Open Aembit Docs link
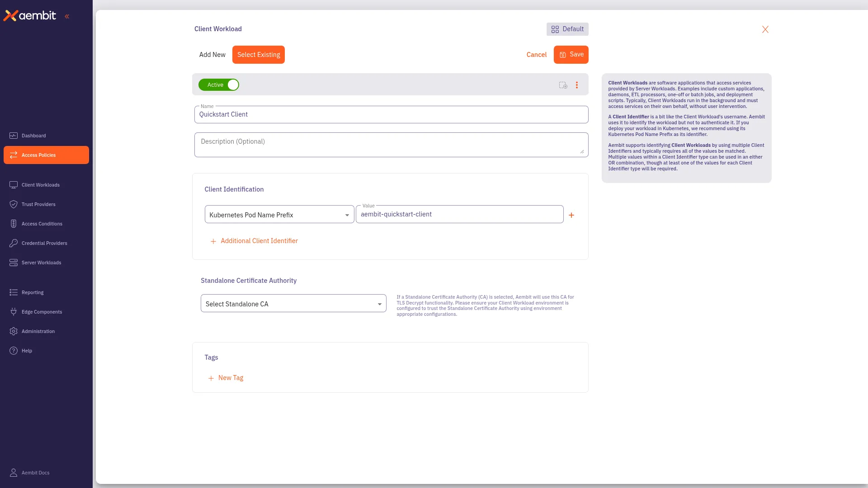868x488 pixels. point(35,473)
